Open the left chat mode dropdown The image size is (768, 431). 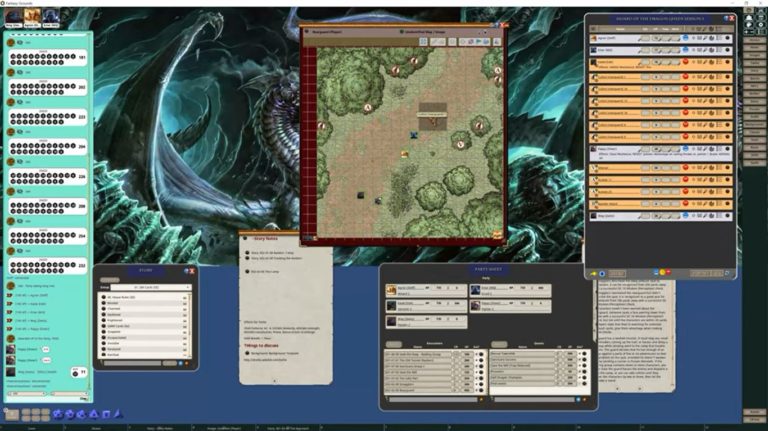(x=25, y=393)
